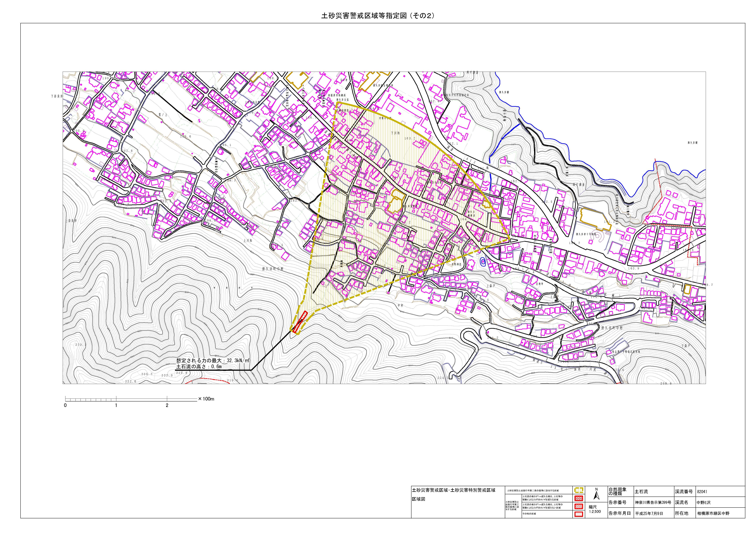Click the 2 mark on scale bar
The height and width of the screenshot is (535, 756).
167,405
